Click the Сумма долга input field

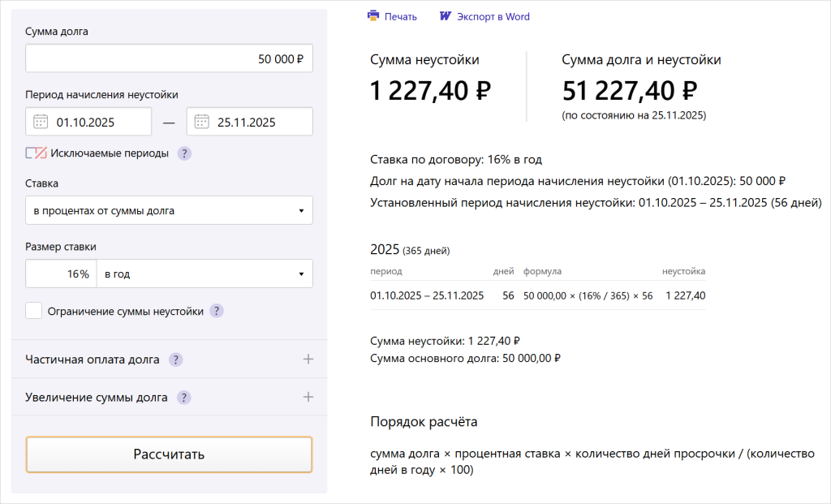pyautogui.click(x=169, y=58)
